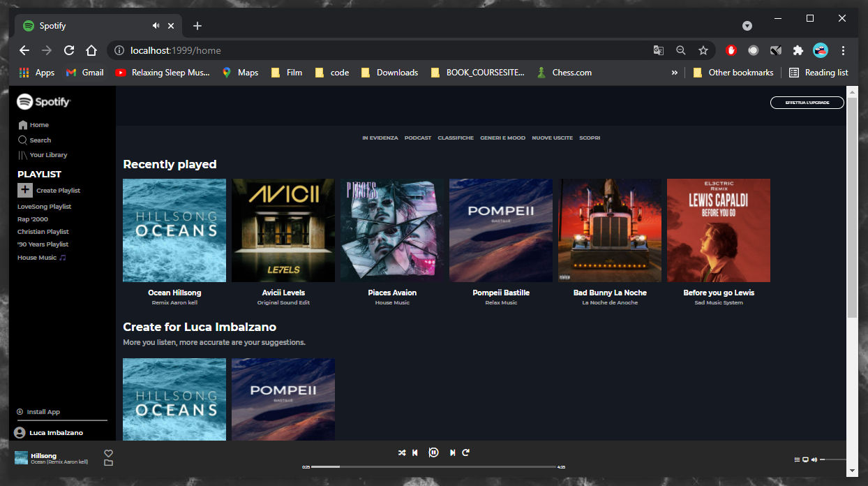
Task: Click the devices icon near the volume control
Action: (x=804, y=459)
